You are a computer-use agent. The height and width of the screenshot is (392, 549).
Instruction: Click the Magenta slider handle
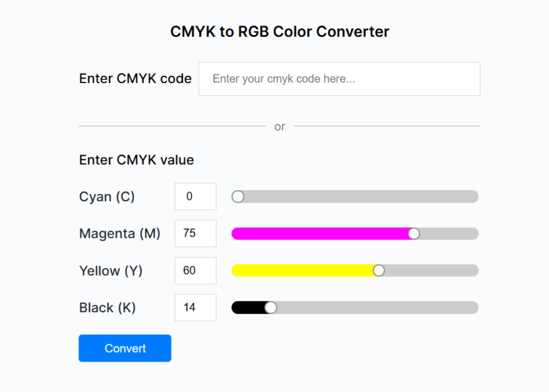(414, 233)
